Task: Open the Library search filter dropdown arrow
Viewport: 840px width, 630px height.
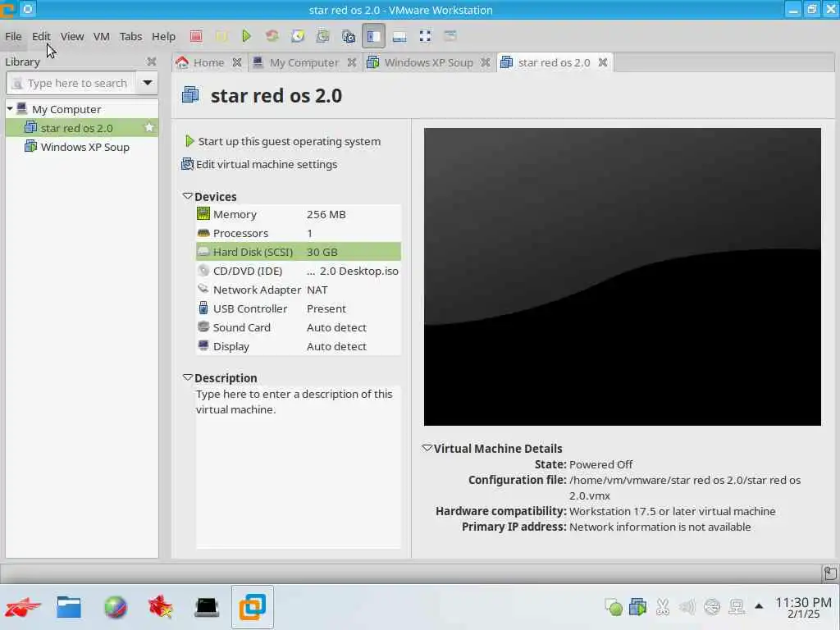Action: (148, 83)
